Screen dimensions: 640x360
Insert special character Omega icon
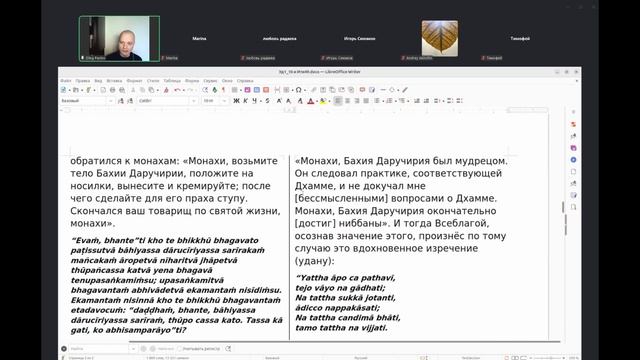[x=298, y=90]
